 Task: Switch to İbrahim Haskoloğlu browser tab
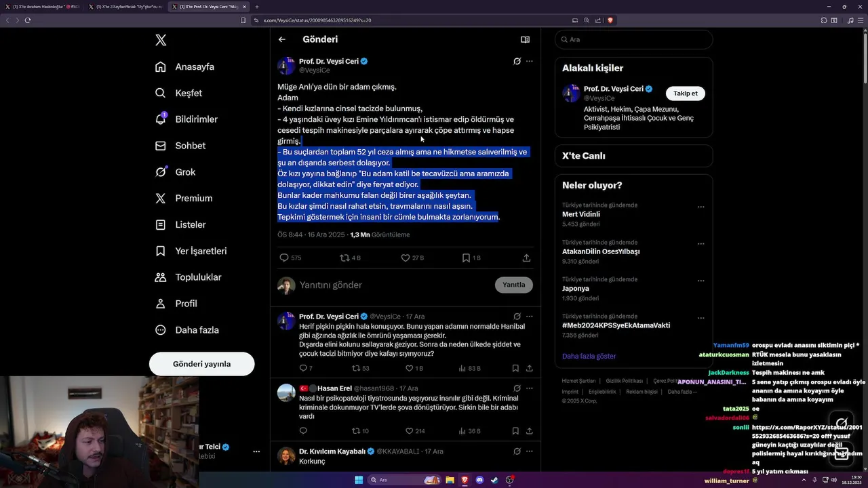(46, 7)
